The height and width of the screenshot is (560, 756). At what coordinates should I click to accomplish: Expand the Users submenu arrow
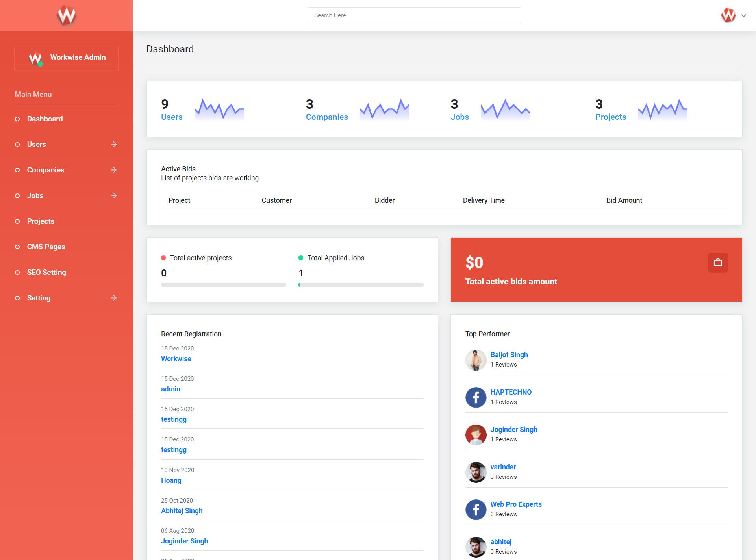click(x=113, y=145)
